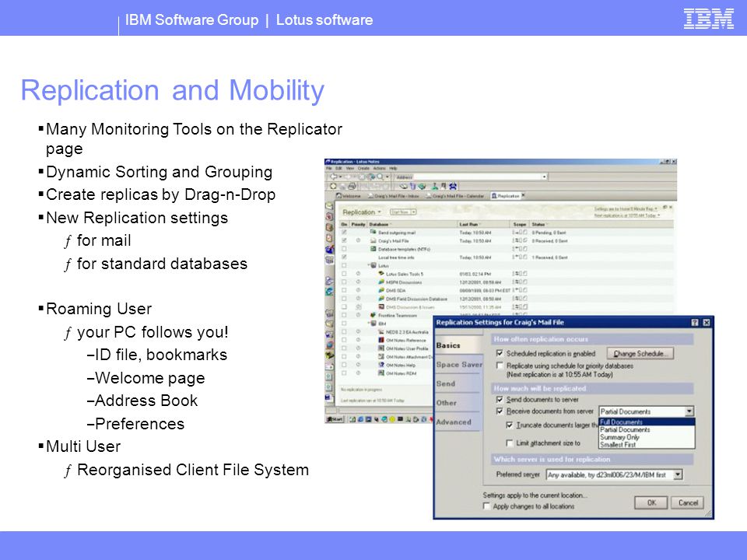Viewport: 747px width, 560px height.
Task: Open the Partial Documents dropdown arrow
Action: [689, 411]
